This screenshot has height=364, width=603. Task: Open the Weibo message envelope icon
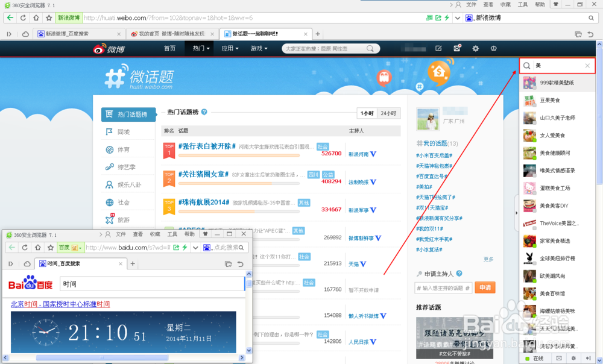(457, 48)
